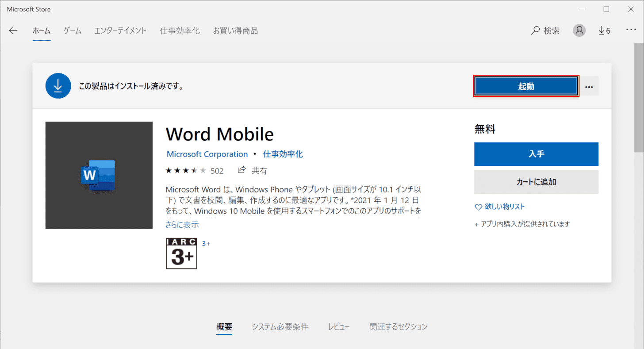
Task: Click the 入手 button
Action: (x=536, y=154)
